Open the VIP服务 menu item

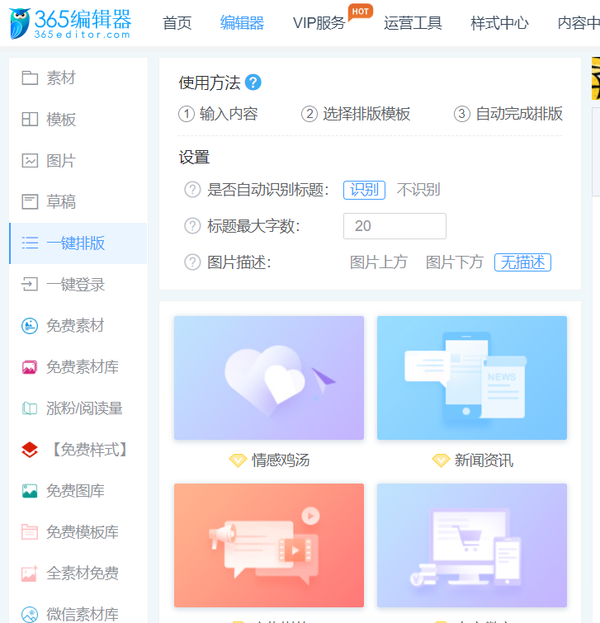[319, 23]
